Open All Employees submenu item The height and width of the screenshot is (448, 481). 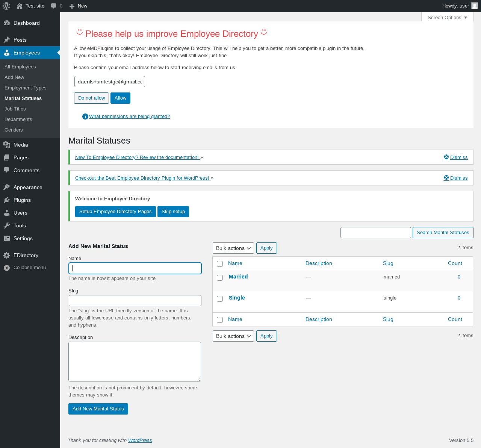[x=20, y=67]
